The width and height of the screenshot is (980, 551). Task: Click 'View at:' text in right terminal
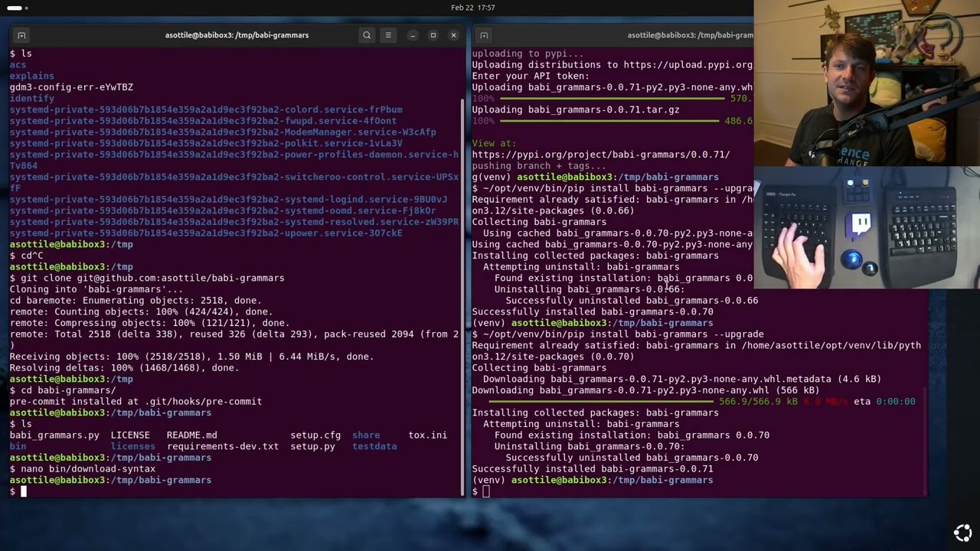pos(494,143)
